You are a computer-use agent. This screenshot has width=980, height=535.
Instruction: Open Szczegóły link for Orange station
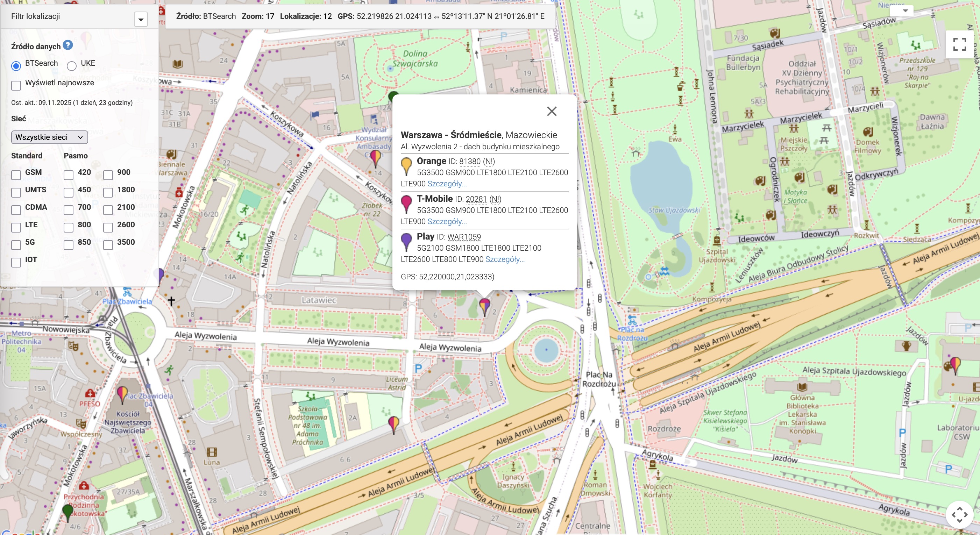coord(447,184)
